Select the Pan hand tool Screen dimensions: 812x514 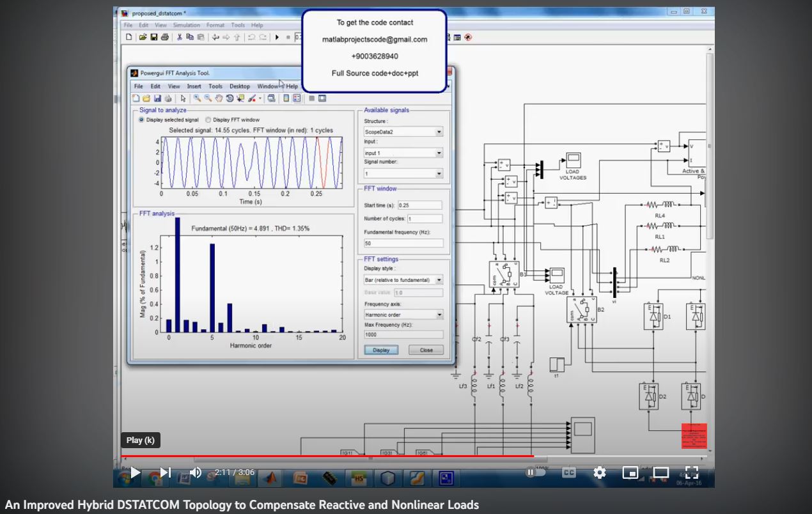tap(219, 98)
